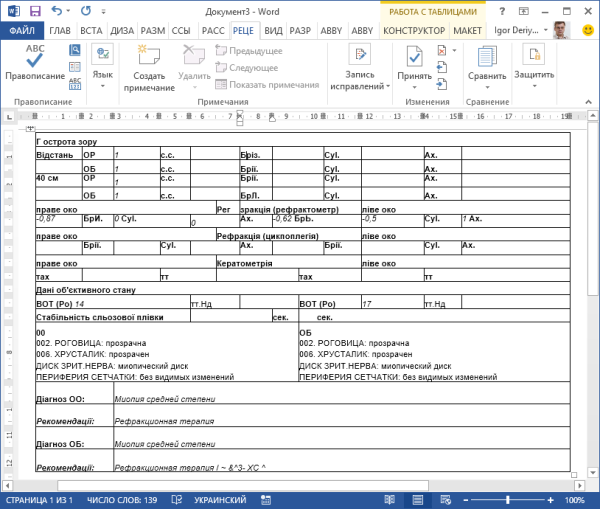Image resolution: width=600 pixels, height=509 pixels.
Task: Open the undo history dropdown arrow
Action: click(x=68, y=11)
